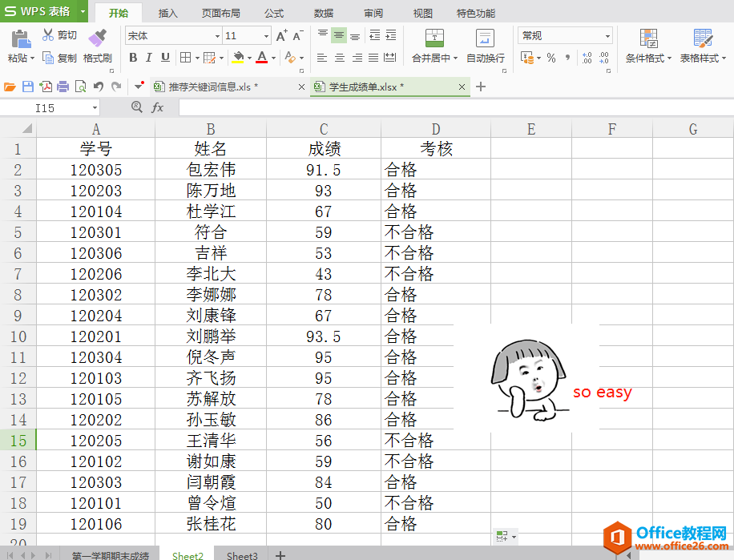Click the Merge and Center (合并居中) button
Image resolution: width=734 pixels, height=560 pixels.
(434, 46)
